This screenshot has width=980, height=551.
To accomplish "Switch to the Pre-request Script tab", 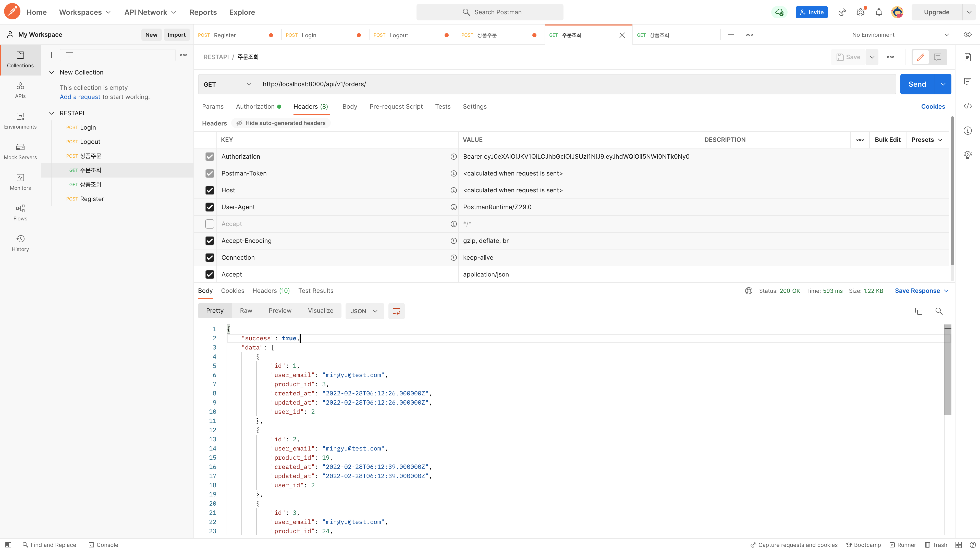I will [x=396, y=106].
